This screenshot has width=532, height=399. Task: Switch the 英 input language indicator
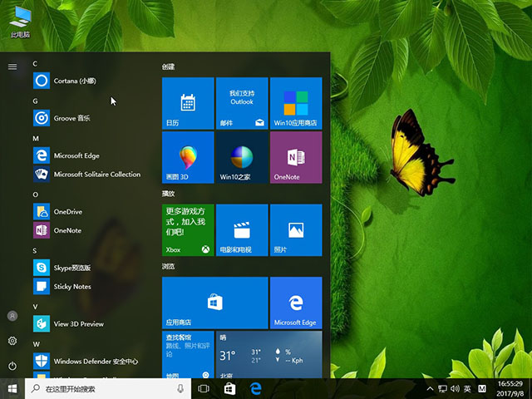coord(467,389)
